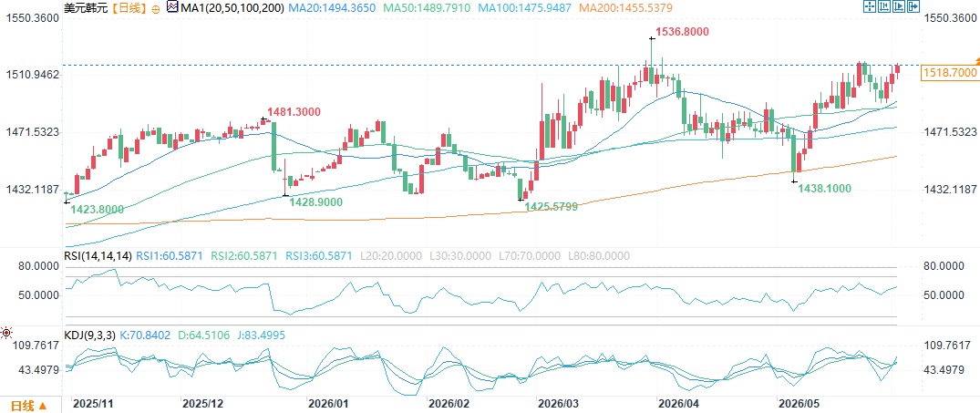
Task: Click the 【日线】 period label in the title
Action: click(129, 8)
